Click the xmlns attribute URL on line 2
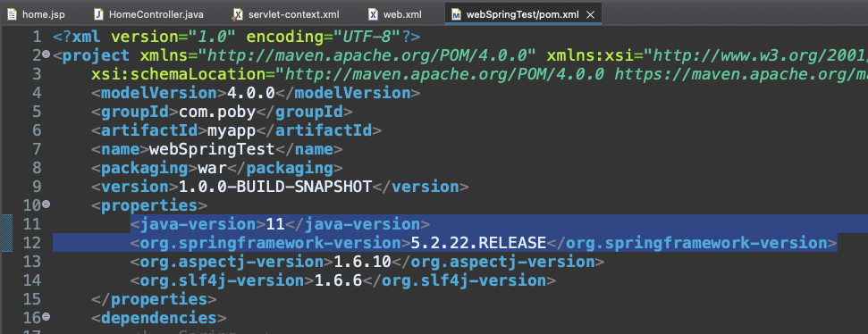Screen dimensions: 868x334 pos(367,55)
